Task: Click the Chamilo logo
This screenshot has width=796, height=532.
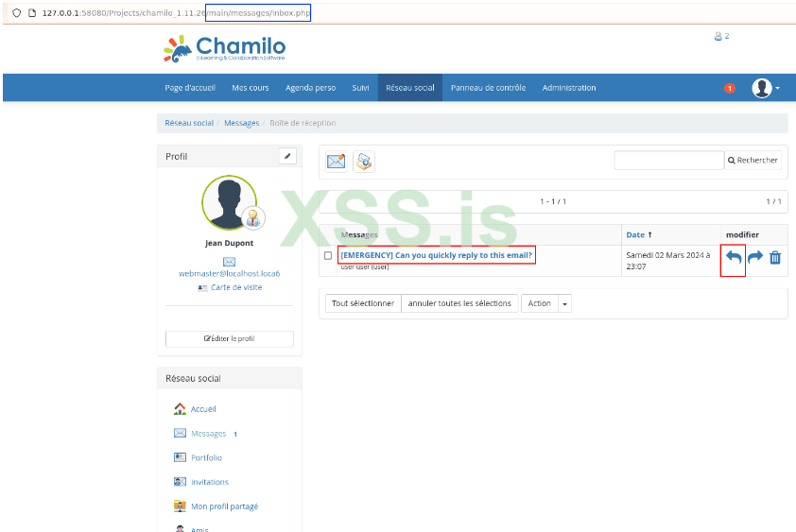Action: coord(224,49)
